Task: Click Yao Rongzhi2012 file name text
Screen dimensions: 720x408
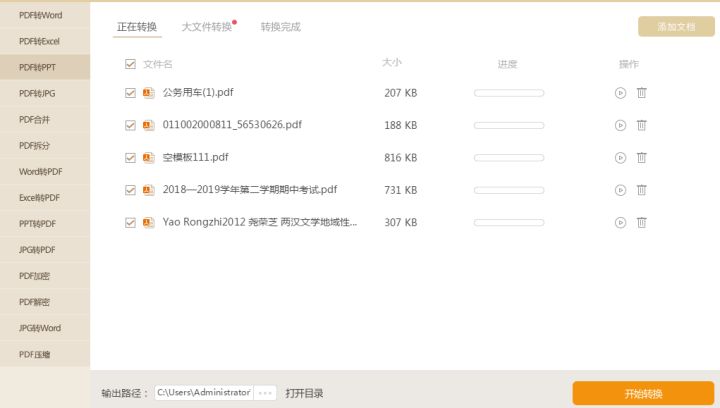Action: point(259,222)
